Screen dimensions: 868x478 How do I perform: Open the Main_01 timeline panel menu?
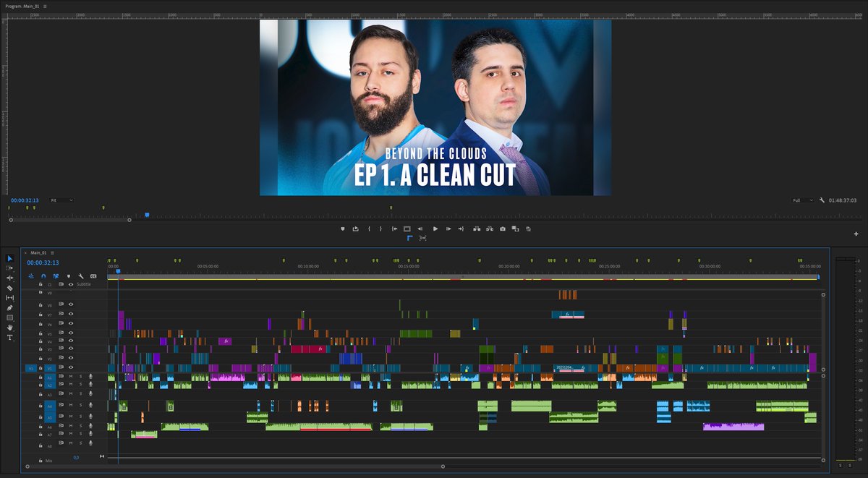pyautogui.click(x=52, y=253)
